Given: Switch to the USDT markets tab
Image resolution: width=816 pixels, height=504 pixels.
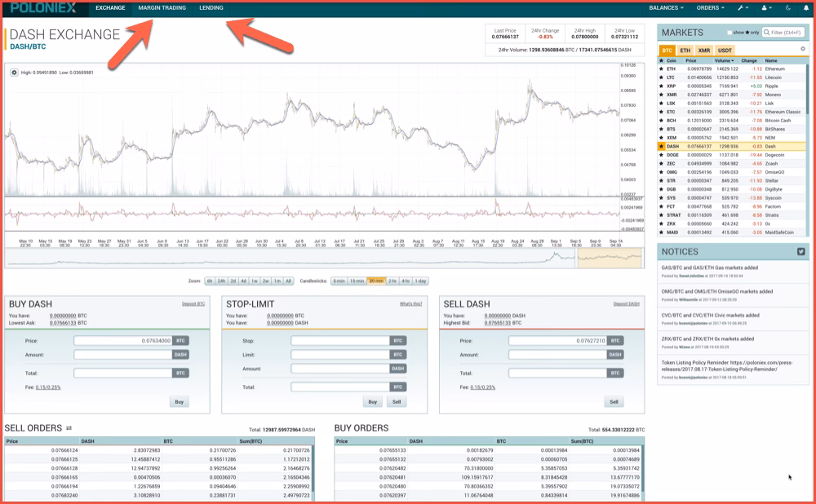Looking at the screenshot, I should [725, 51].
